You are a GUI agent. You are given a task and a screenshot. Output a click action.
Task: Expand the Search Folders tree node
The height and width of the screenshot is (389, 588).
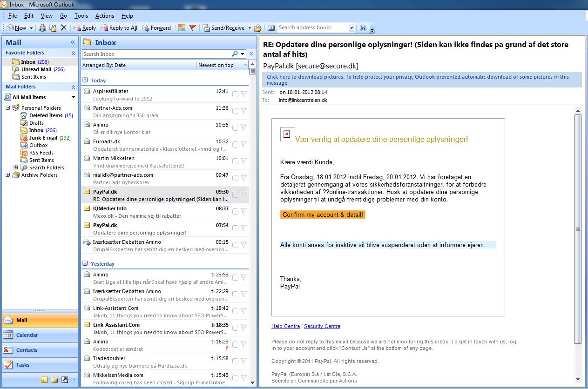pyautogui.click(x=15, y=168)
